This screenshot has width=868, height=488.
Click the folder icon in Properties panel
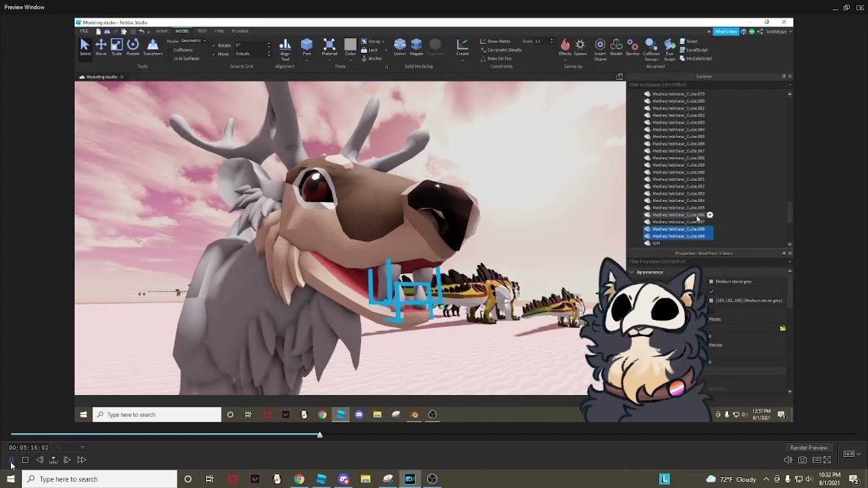pyautogui.click(x=783, y=328)
